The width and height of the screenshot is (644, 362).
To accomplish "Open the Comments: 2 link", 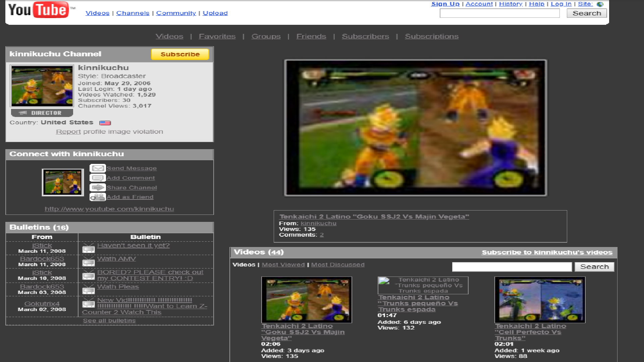I will [322, 235].
